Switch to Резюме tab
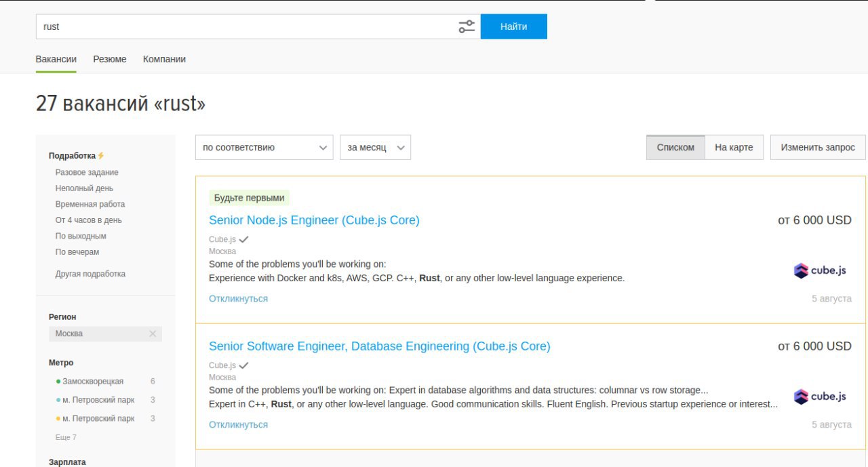The height and width of the screenshot is (467, 868). pyautogui.click(x=110, y=59)
